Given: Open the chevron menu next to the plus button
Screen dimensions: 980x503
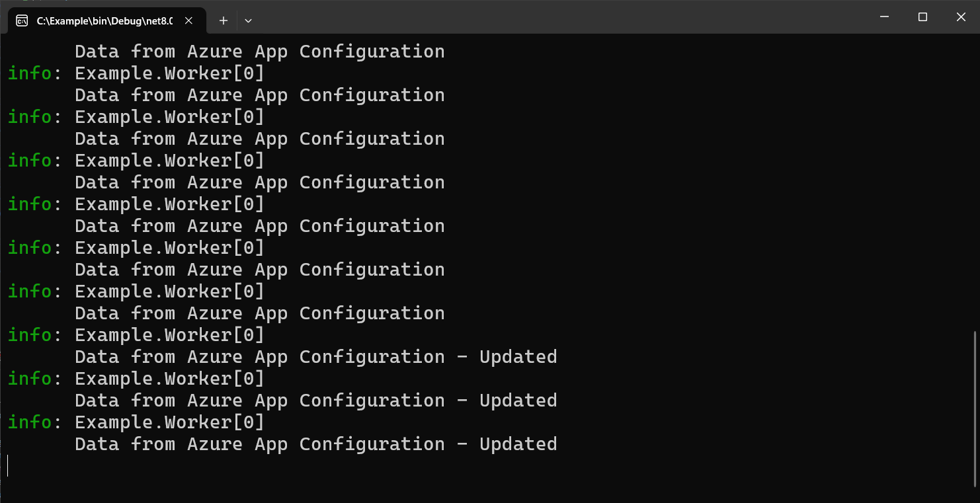Looking at the screenshot, I should (248, 20).
